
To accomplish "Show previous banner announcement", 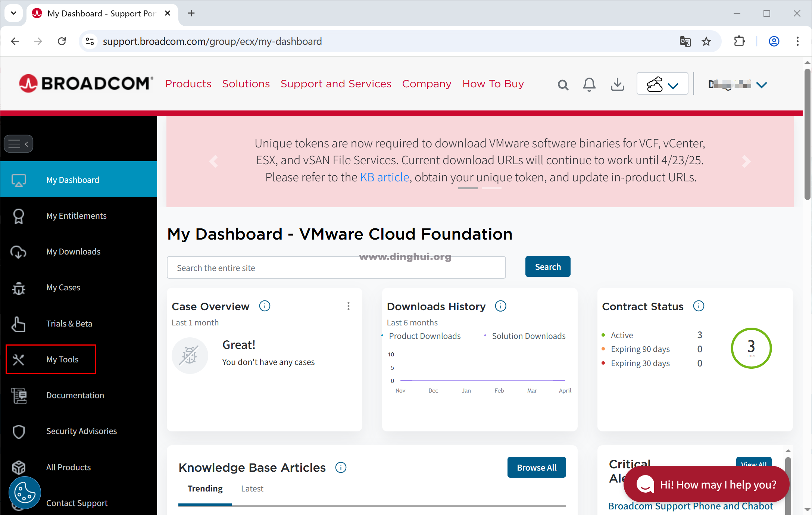I will pyautogui.click(x=213, y=162).
